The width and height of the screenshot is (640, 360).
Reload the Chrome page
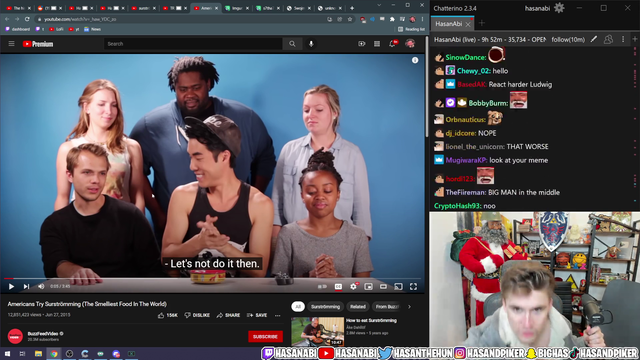point(27,19)
